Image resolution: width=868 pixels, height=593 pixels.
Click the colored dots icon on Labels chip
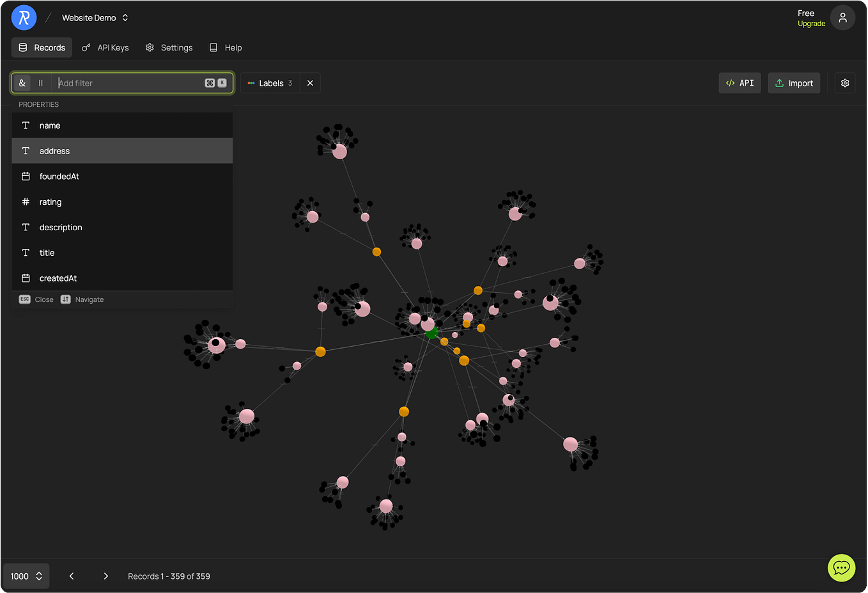coord(250,83)
